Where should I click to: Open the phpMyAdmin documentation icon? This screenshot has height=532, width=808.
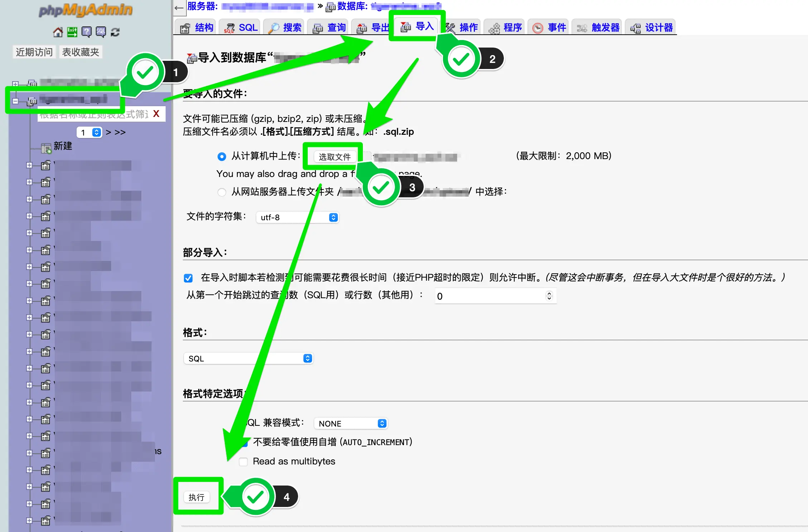click(x=86, y=32)
